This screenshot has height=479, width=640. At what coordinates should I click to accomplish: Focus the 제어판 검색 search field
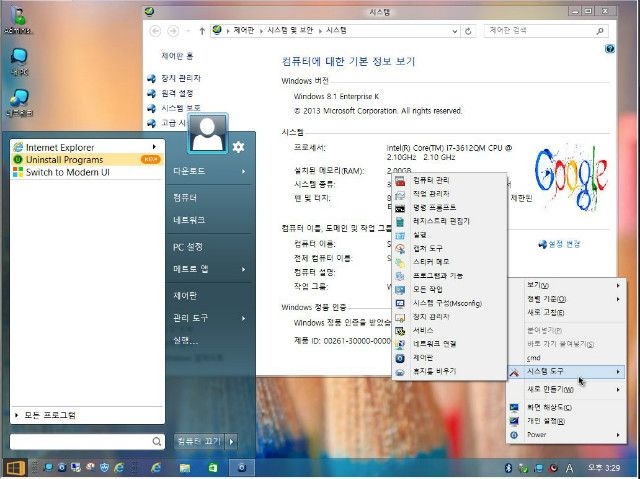coord(546,31)
